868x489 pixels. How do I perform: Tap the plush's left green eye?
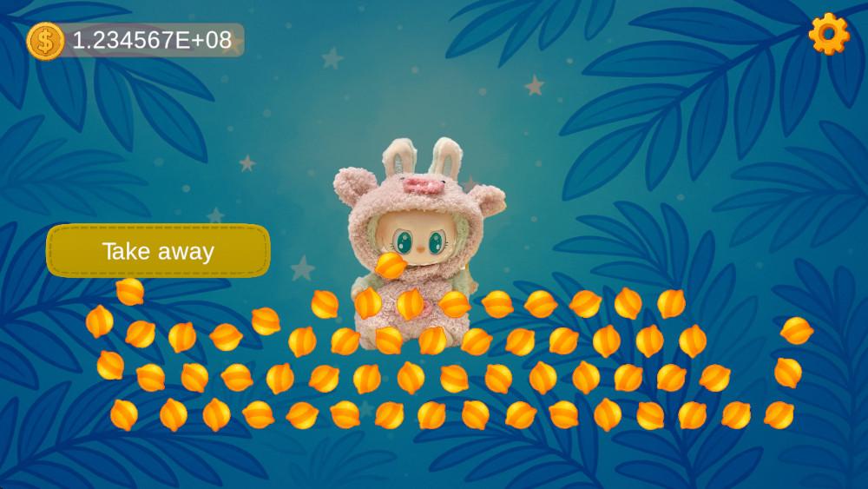403,242
